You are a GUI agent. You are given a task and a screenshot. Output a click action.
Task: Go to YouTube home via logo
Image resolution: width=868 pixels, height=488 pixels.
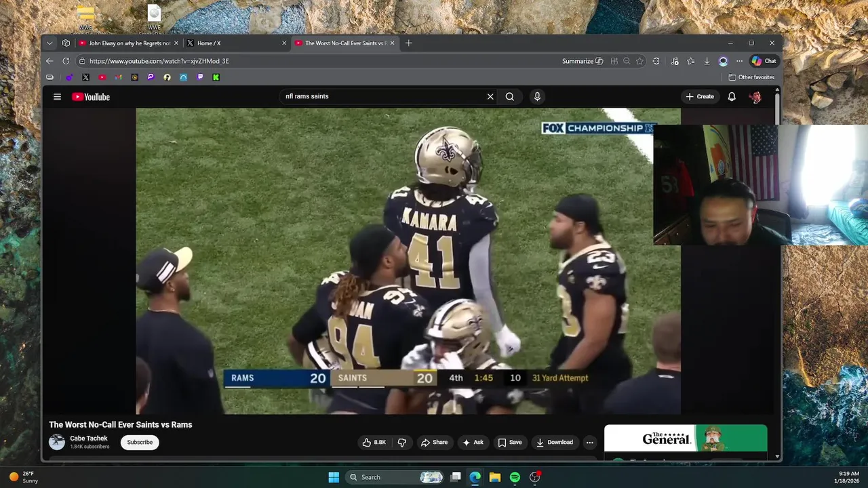[x=91, y=97]
